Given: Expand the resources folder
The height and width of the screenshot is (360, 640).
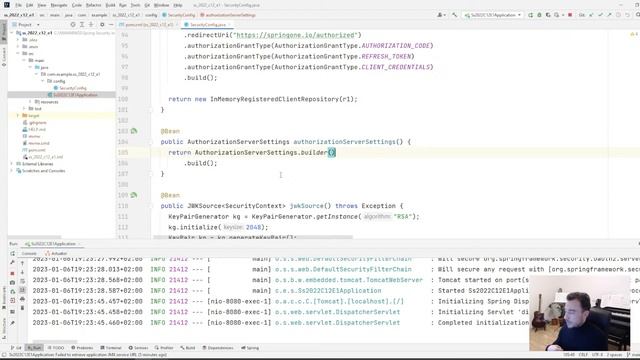Looking at the screenshot, I should pyautogui.click(x=30, y=102).
